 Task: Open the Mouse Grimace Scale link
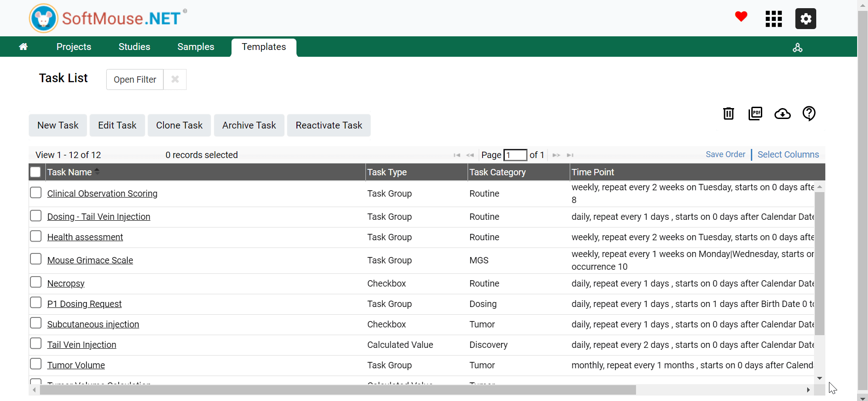(90, 260)
